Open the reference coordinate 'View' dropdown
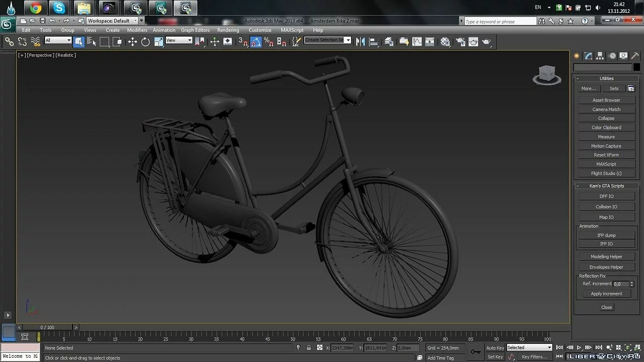 pos(179,40)
